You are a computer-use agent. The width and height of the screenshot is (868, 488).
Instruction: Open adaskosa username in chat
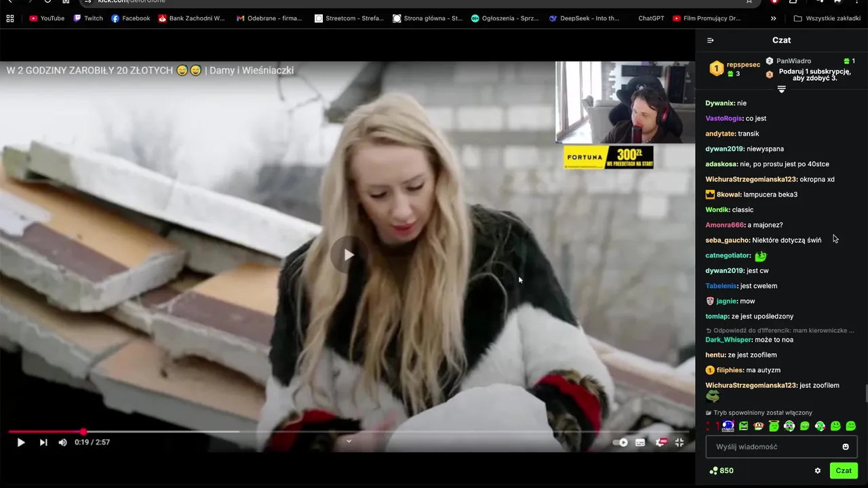pyautogui.click(x=722, y=164)
